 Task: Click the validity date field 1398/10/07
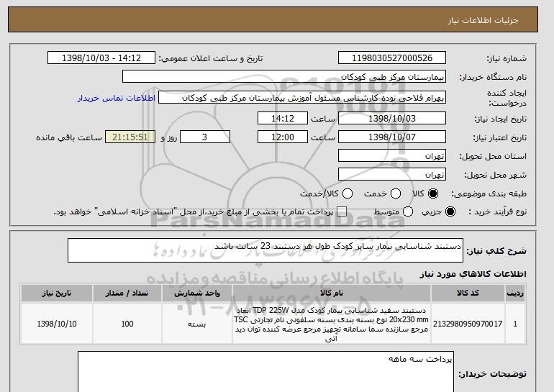click(392, 137)
